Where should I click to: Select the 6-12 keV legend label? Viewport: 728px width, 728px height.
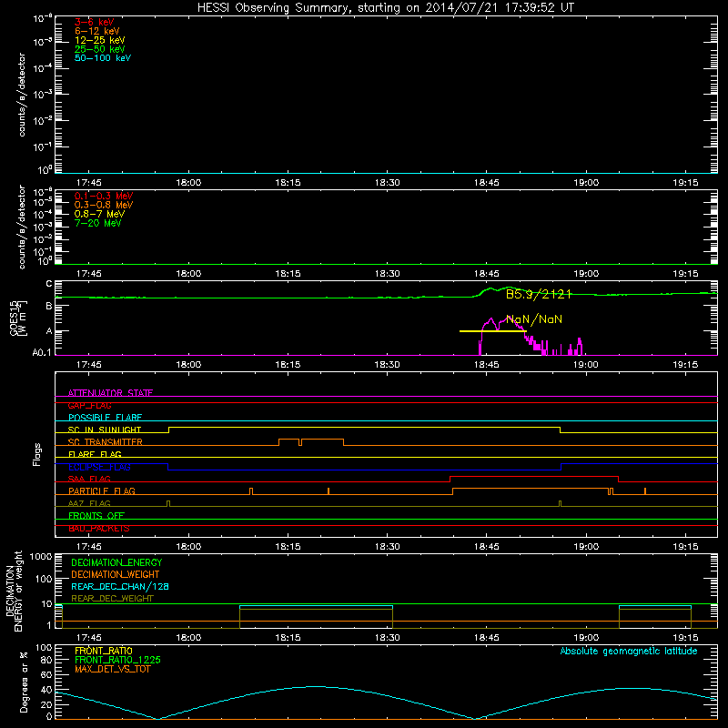click(x=97, y=31)
